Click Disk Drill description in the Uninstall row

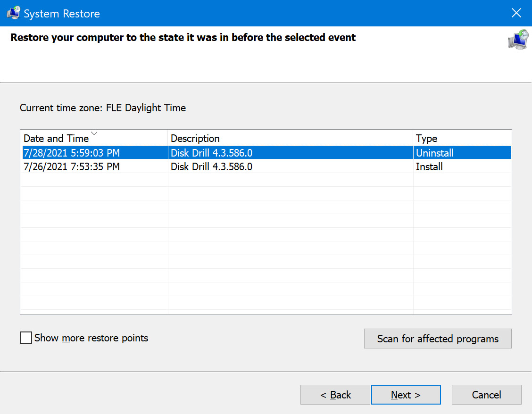211,153
